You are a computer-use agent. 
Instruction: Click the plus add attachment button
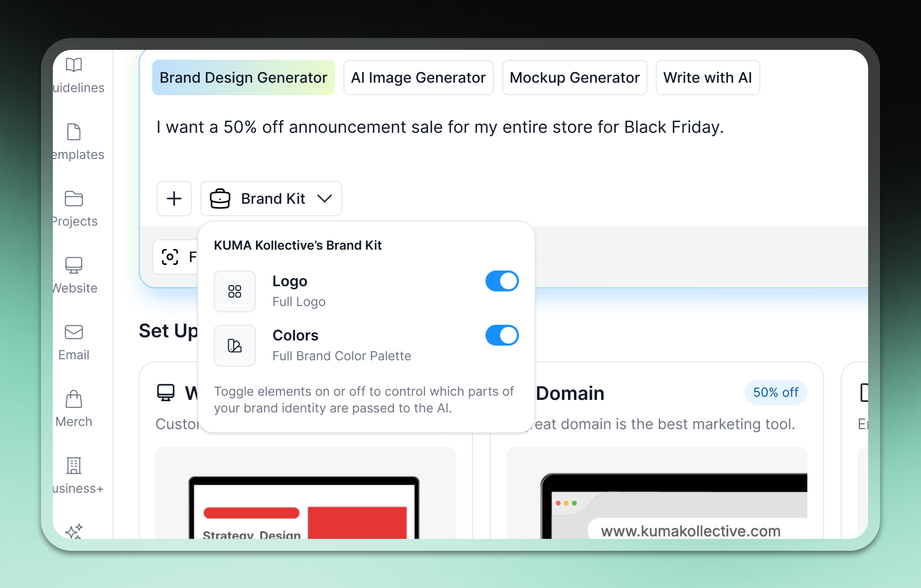point(174,198)
